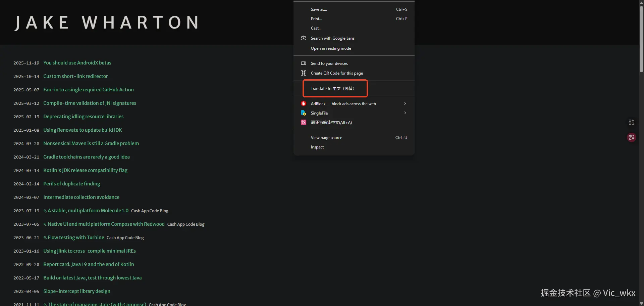
Task: Click the date 2025-05-07
Action: [26, 90]
